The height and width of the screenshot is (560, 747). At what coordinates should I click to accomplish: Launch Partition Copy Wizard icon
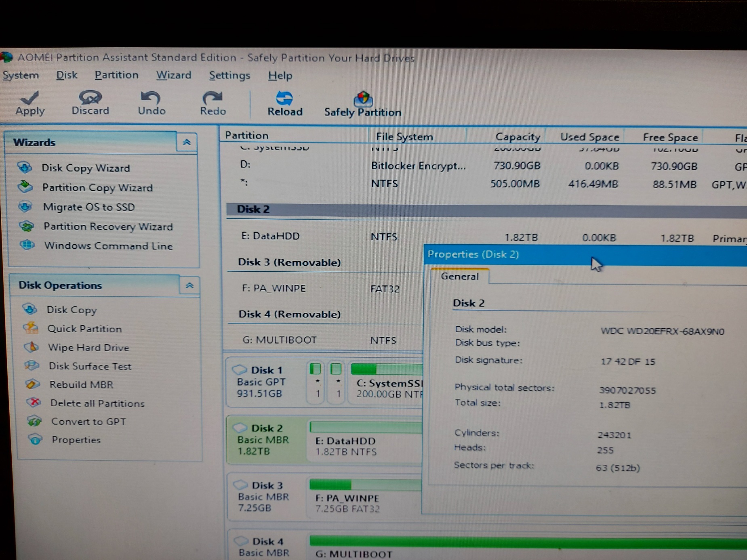click(25, 187)
